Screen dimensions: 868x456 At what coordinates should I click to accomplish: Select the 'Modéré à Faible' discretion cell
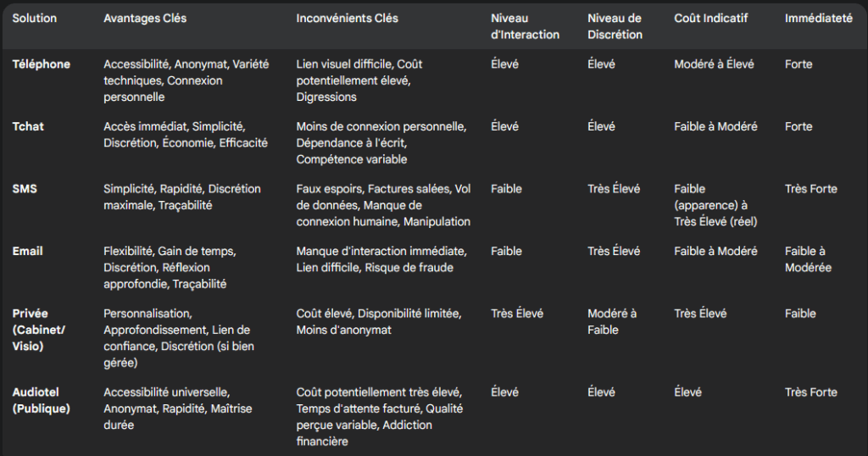tap(612, 321)
